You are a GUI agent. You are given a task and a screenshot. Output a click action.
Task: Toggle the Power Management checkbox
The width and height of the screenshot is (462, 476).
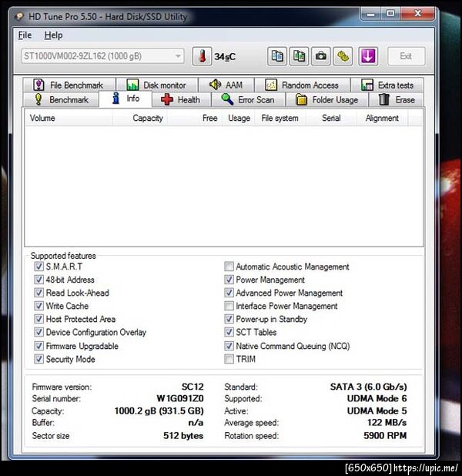pyautogui.click(x=229, y=280)
